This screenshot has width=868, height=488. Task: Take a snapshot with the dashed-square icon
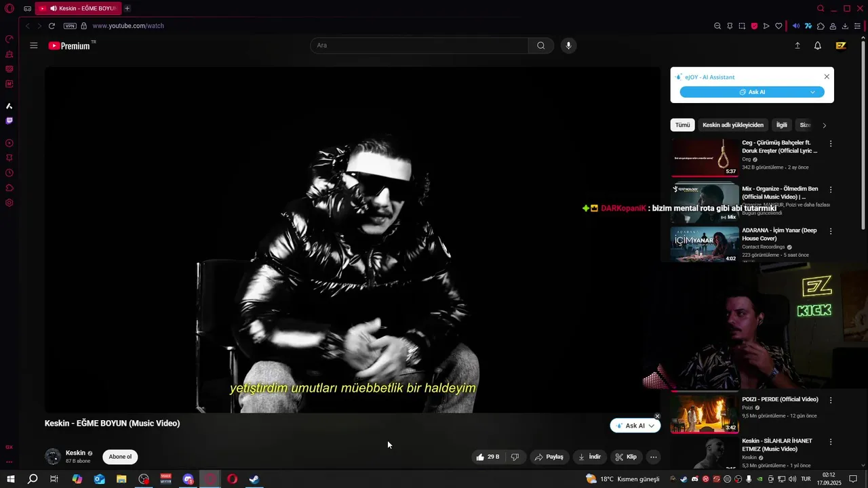click(x=742, y=26)
